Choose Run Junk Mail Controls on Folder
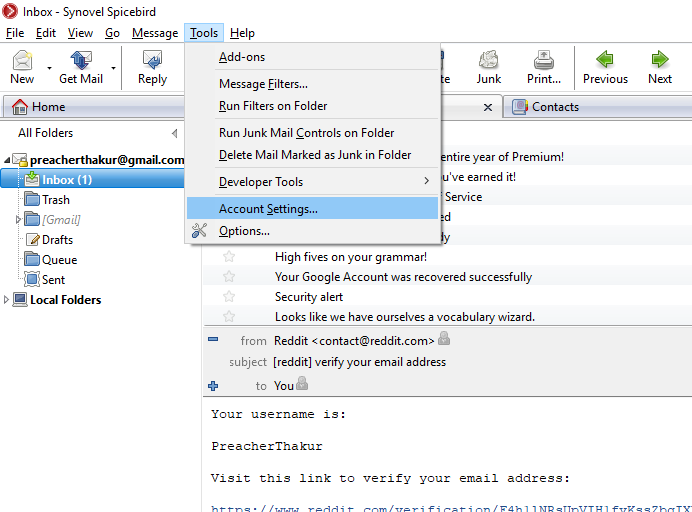The image size is (692, 512). 312,133
